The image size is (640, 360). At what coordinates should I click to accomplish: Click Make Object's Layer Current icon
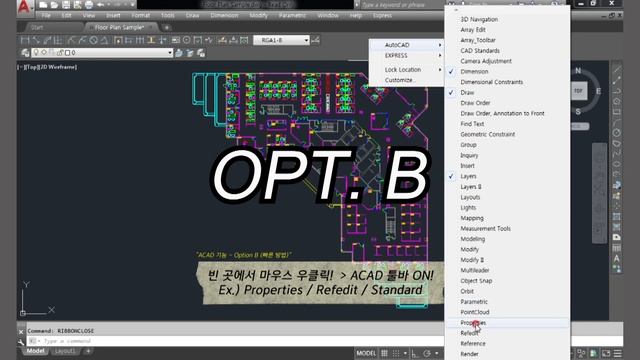tap(179, 53)
